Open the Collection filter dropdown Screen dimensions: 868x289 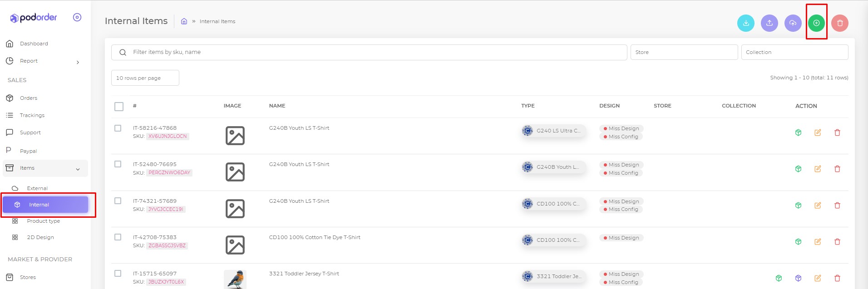point(795,52)
